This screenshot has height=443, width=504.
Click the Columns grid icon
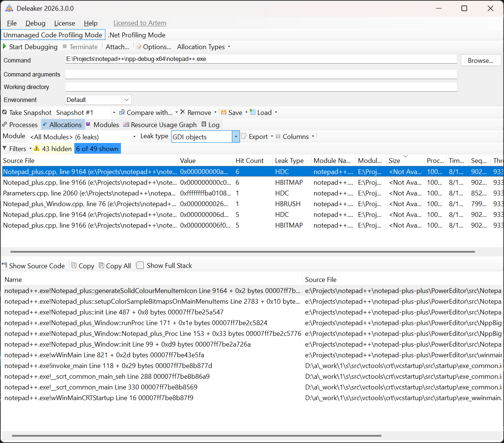pos(278,136)
